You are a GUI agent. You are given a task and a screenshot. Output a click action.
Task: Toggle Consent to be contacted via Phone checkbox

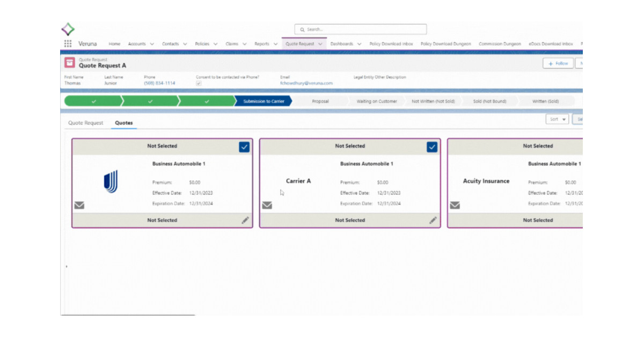click(200, 83)
